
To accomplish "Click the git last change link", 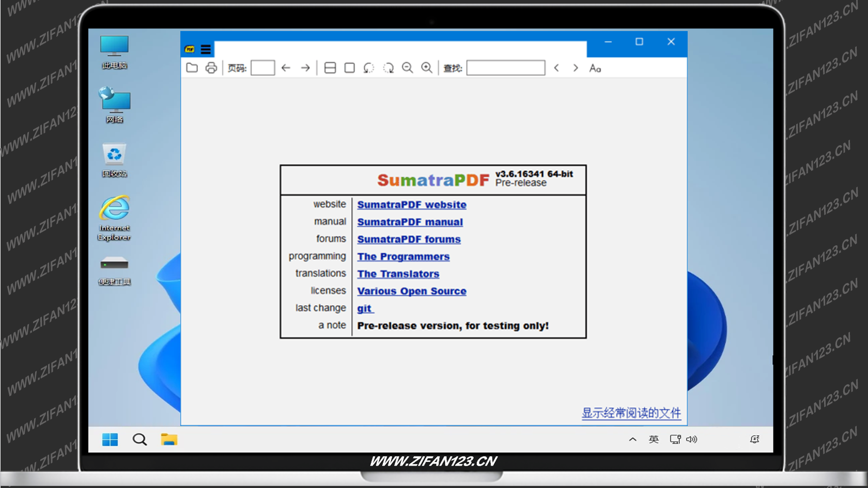I will (x=365, y=309).
